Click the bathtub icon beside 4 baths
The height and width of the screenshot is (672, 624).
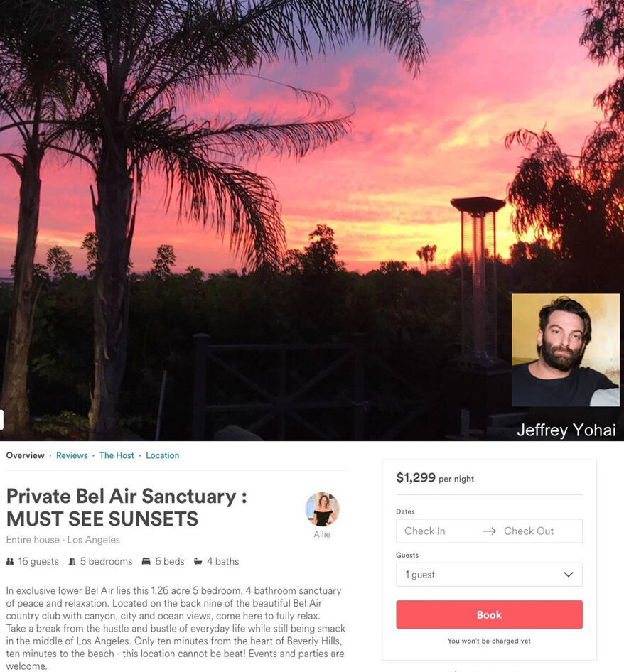[198, 561]
